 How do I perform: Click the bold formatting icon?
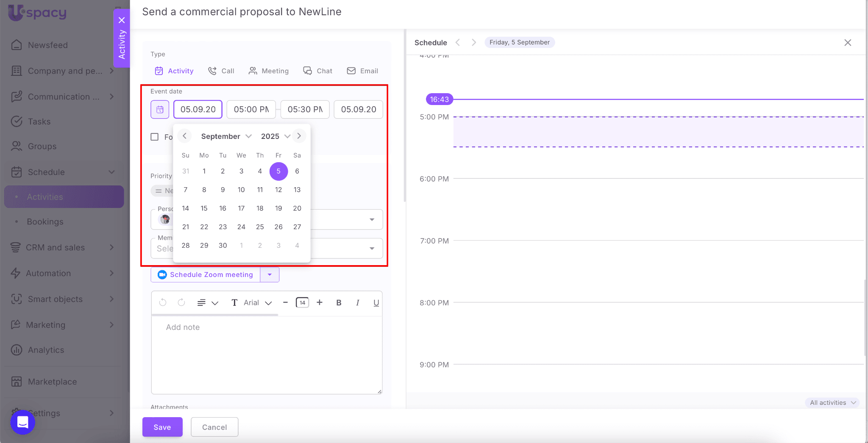pos(339,303)
